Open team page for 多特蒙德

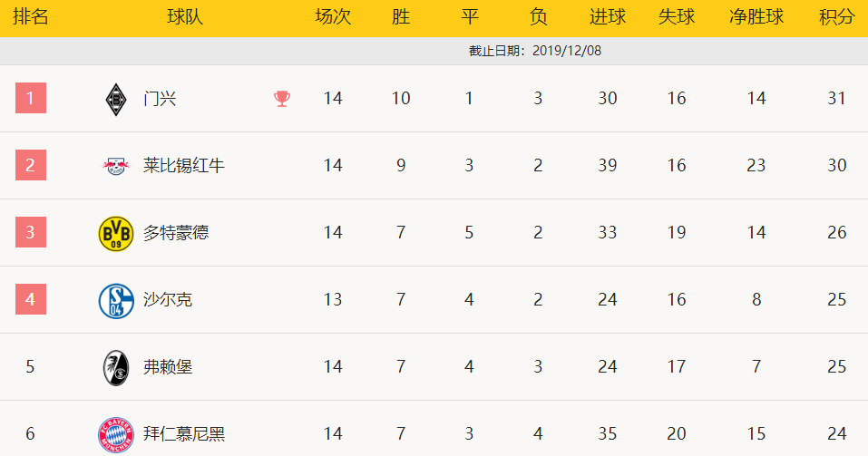[176, 232]
